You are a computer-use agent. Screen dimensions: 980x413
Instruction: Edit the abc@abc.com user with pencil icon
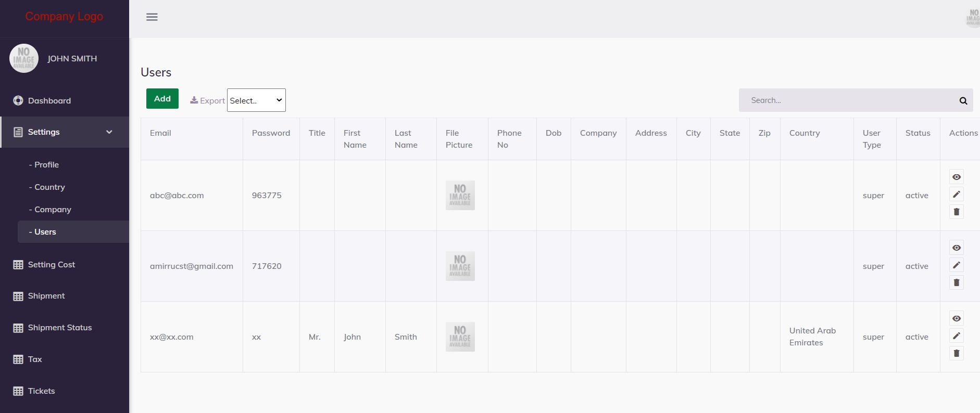pos(956,195)
